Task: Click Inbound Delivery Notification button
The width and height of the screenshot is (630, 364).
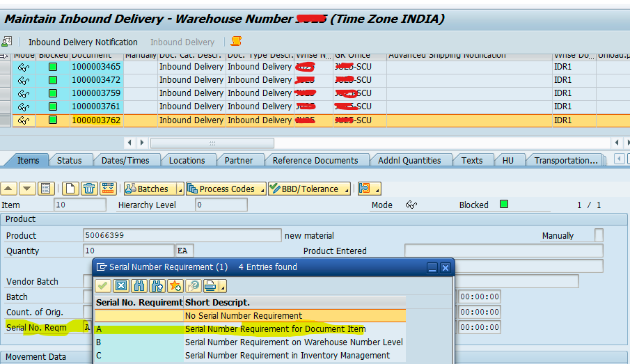Action: click(83, 42)
